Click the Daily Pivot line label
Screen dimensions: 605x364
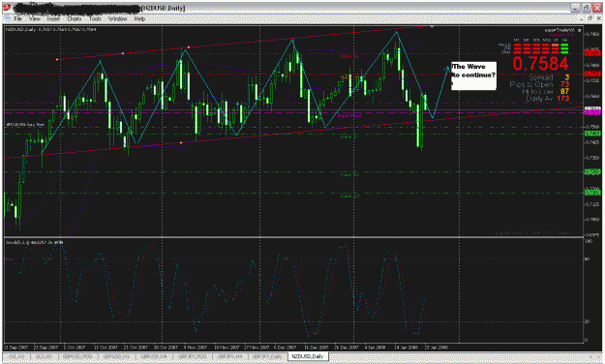pyautogui.click(x=350, y=115)
